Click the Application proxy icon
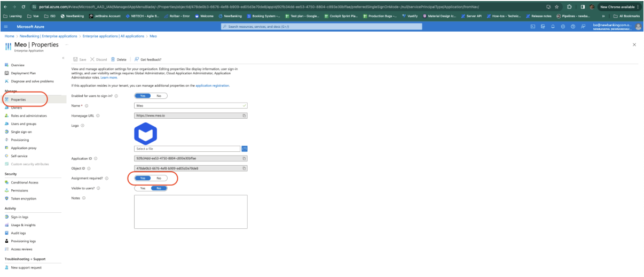Viewport: 644px width, 277px height. 6,148
